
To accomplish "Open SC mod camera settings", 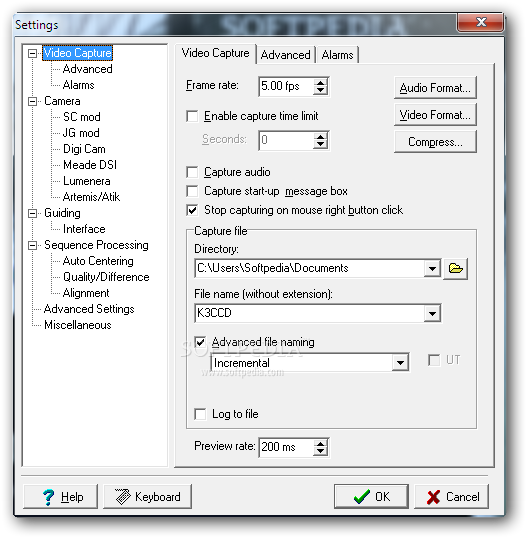I will click(82, 117).
